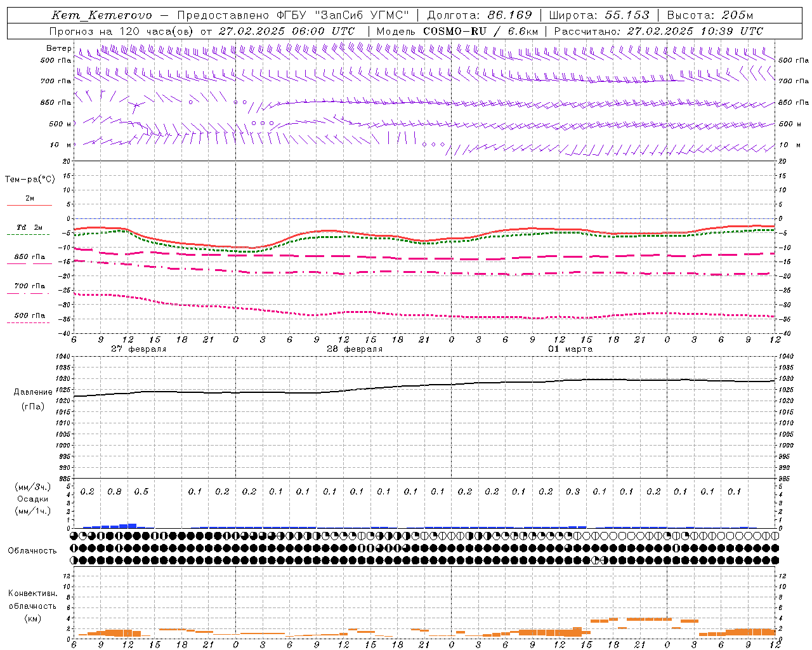Click the 'Модель COSMO-RU / 6.6км' text
This screenshot has width=812, height=650.
(x=457, y=31)
